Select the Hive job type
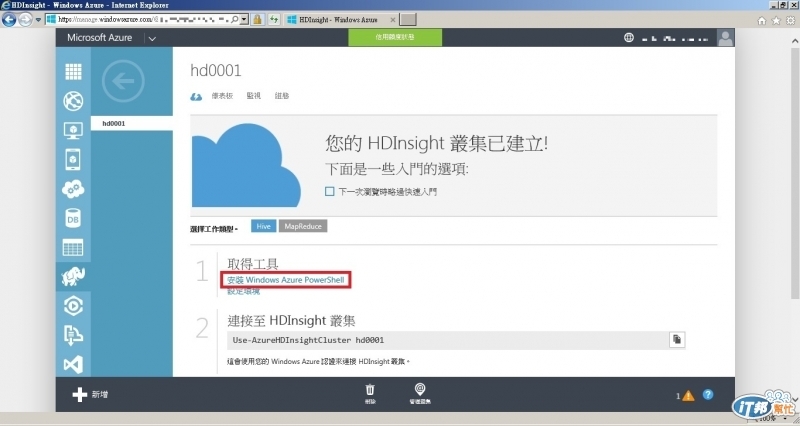 [x=264, y=226]
